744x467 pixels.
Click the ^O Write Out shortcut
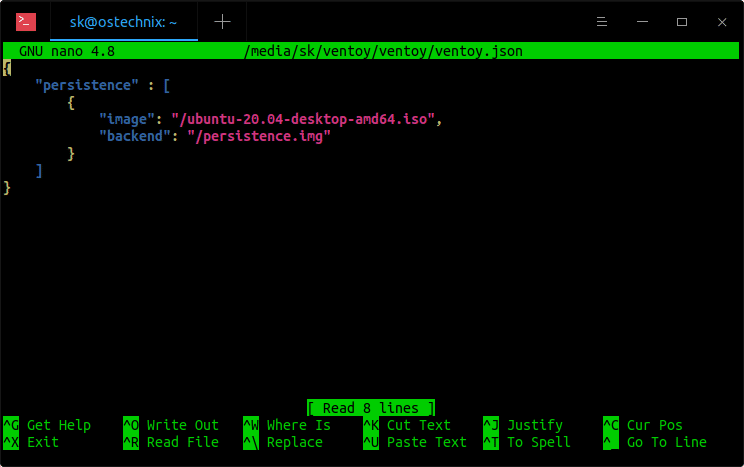coord(171,425)
